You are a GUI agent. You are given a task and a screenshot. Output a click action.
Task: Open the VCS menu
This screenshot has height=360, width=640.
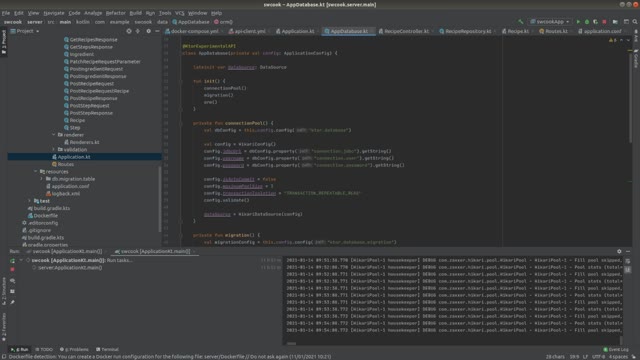[x=180, y=13]
